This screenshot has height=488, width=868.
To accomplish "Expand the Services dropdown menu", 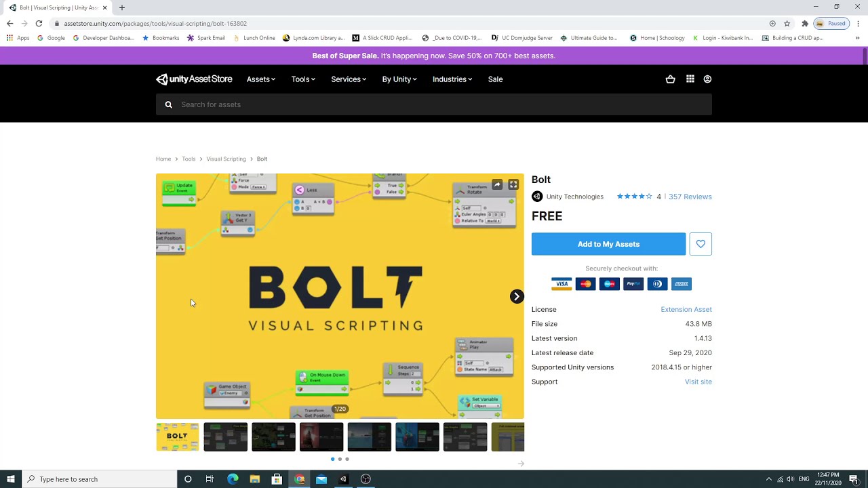I will point(349,79).
